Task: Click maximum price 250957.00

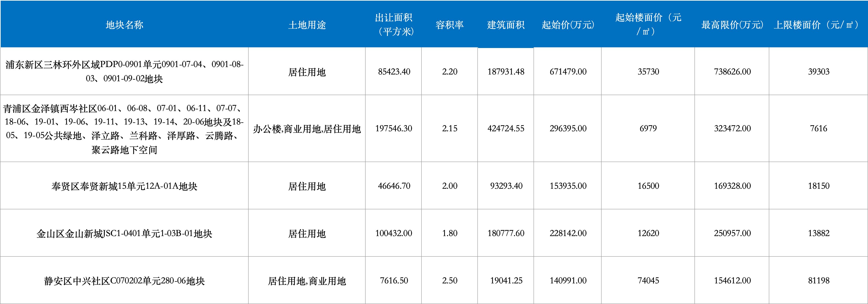Action: tap(732, 233)
